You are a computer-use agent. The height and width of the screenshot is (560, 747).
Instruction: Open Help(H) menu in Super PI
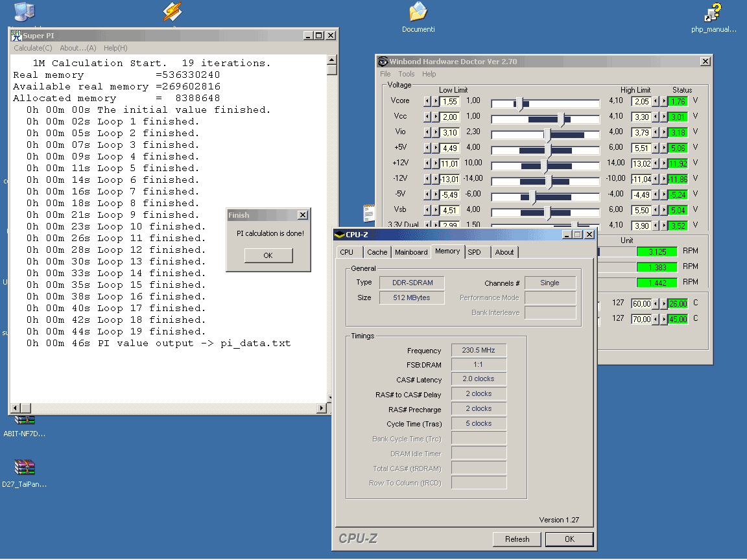[115, 48]
